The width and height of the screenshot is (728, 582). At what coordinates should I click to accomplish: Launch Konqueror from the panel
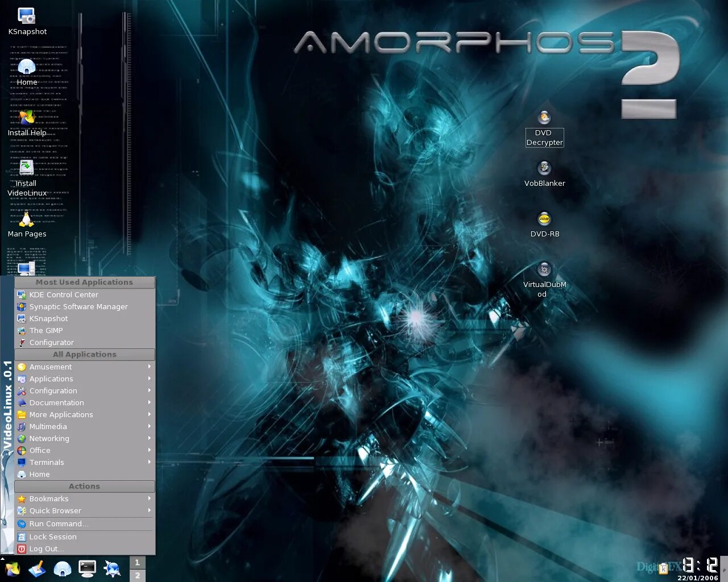(x=111, y=568)
